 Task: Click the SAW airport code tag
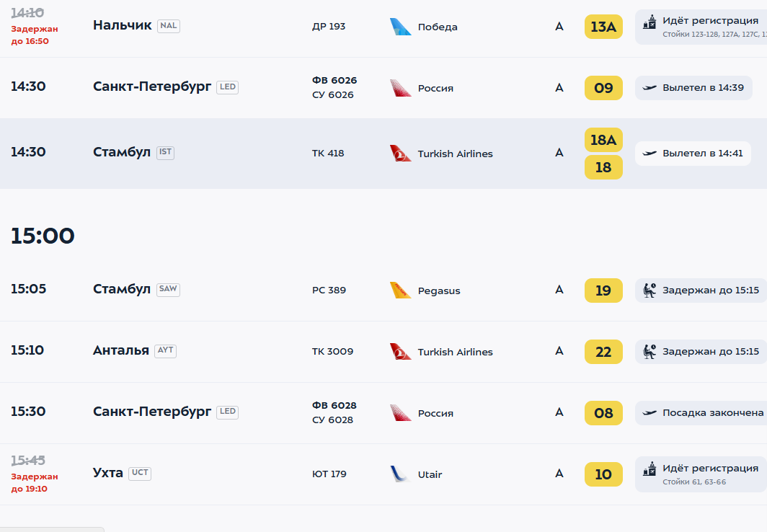(168, 290)
